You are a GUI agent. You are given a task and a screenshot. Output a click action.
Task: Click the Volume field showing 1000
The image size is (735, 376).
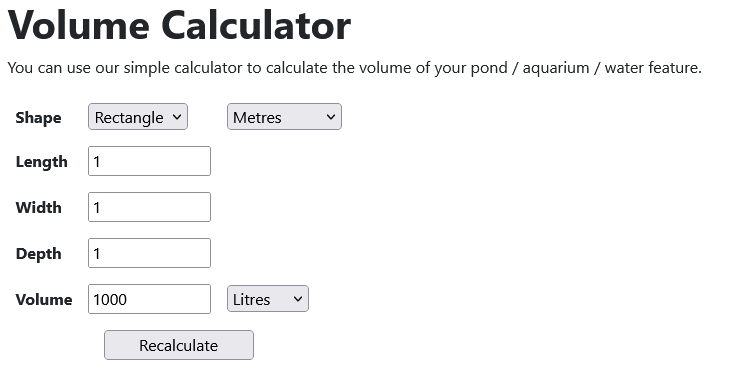point(150,299)
